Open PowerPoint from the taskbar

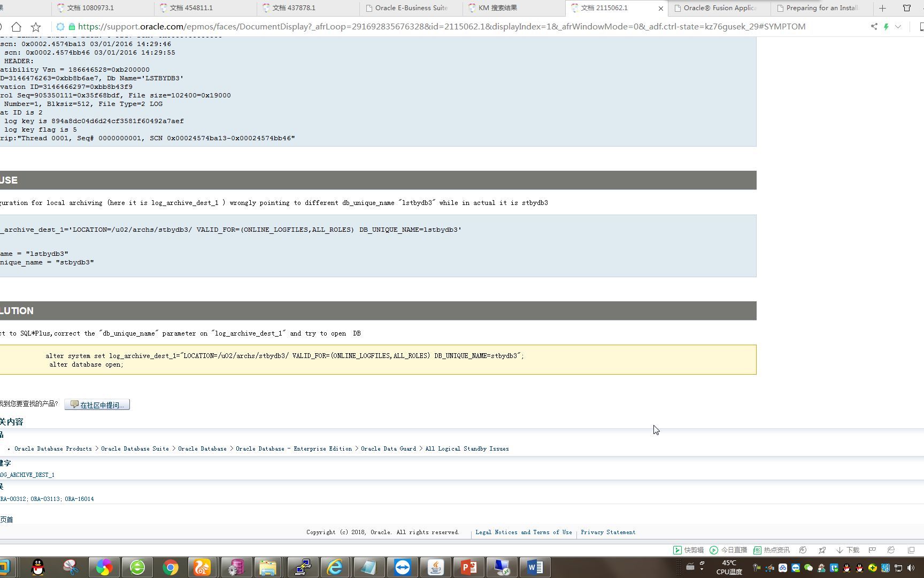click(x=469, y=567)
